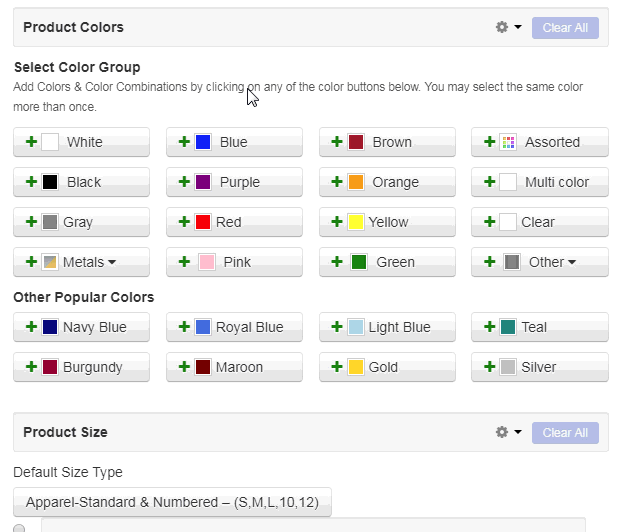Open the caret menu next to the Product Colors gear
This screenshot has height=532, width=620.
click(x=518, y=27)
